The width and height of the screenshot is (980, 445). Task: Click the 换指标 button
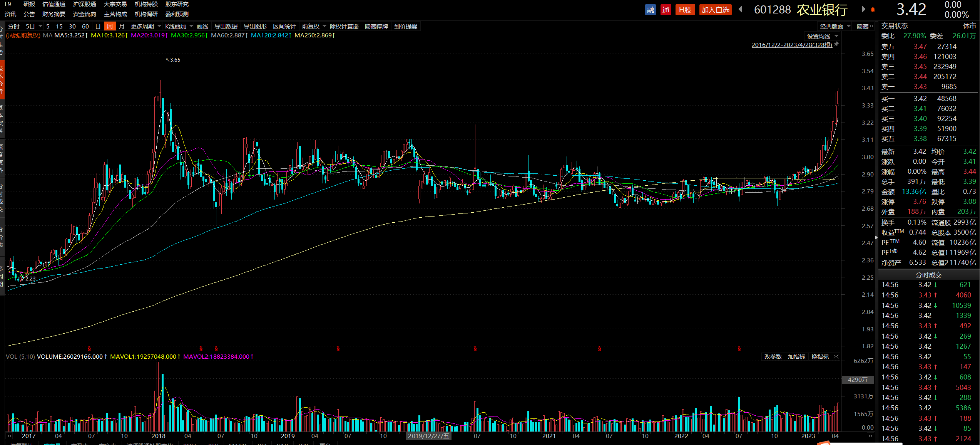pyautogui.click(x=820, y=357)
